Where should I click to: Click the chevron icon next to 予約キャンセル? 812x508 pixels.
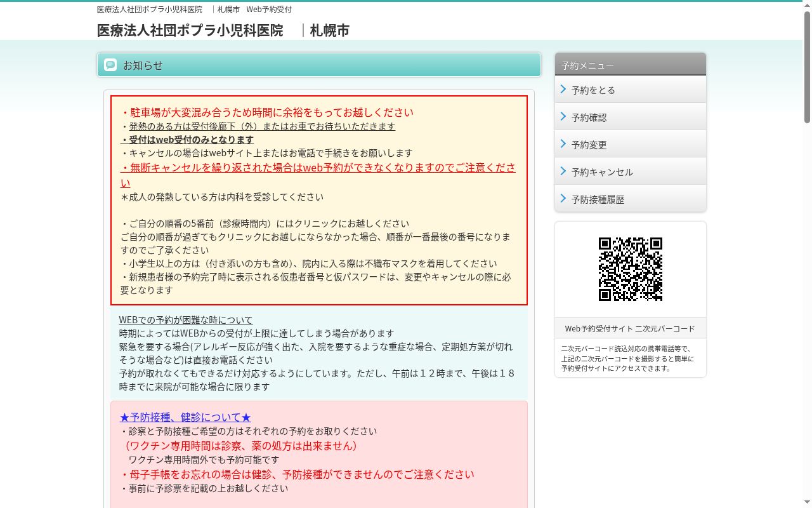coord(563,171)
